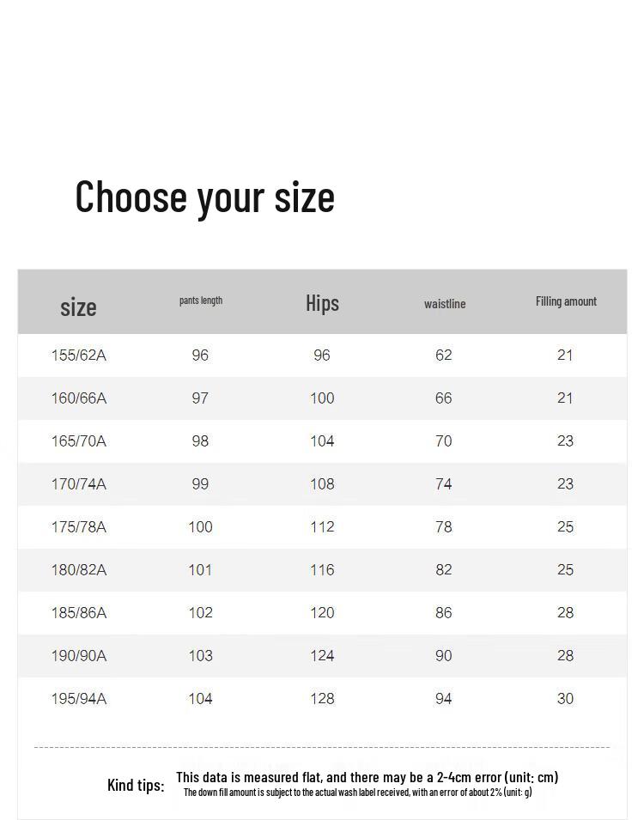Click the filling amount value 30
Image resolution: width=644 pixels, height=820 pixels.
pyautogui.click(x=565, y=699)
